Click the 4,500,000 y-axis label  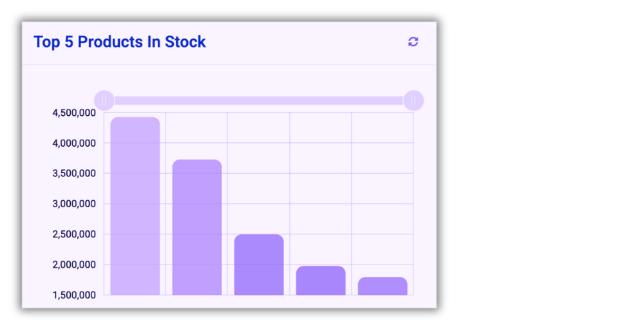[x=74, y=113]
